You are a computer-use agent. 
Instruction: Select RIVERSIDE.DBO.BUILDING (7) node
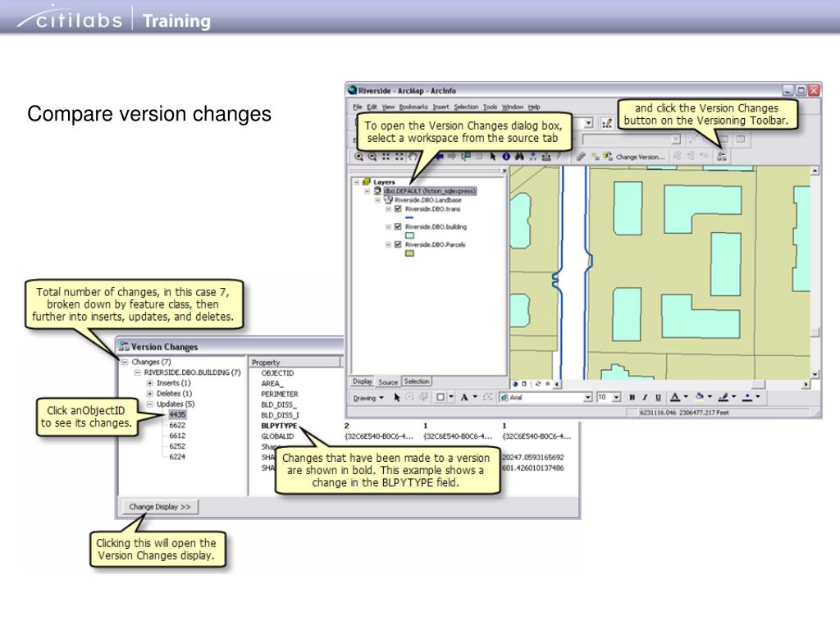pos(192,372)
